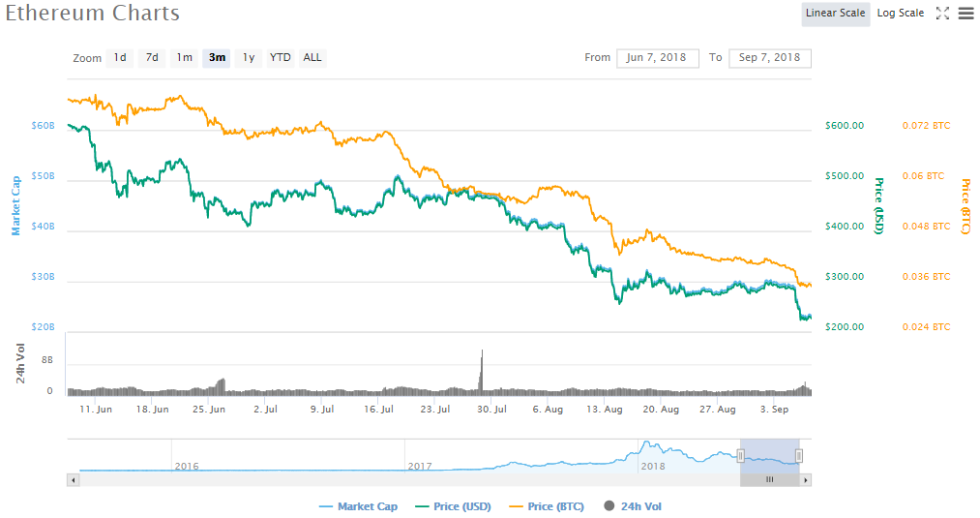Choose the YTD zoom range
This screenshot has width=980, height=518.
[281, 57]
